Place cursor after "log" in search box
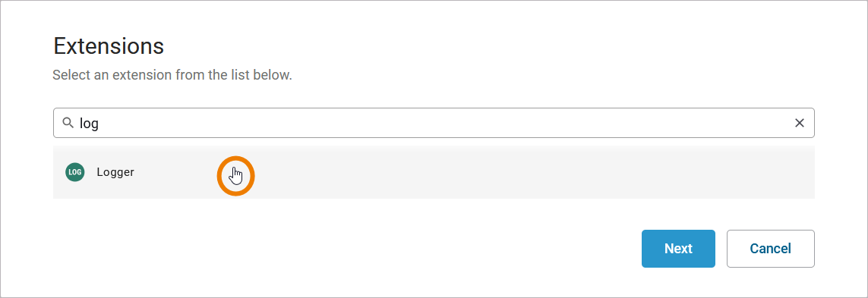The height and width of the screenshot is (298, 868). click(99, 123)
